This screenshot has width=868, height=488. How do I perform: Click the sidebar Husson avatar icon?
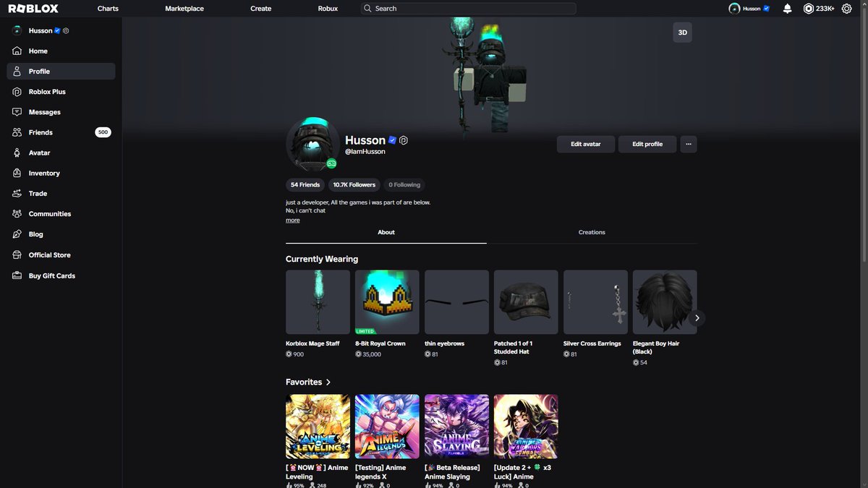pos(17,30)
